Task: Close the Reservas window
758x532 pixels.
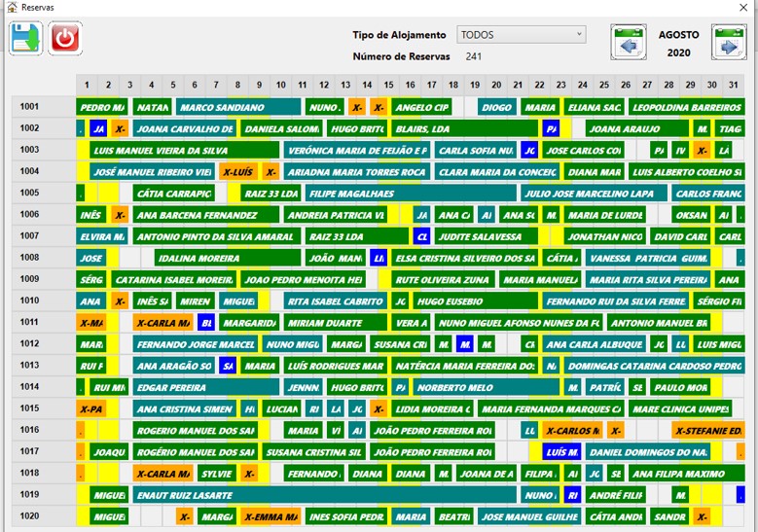Action: (743, 7)
